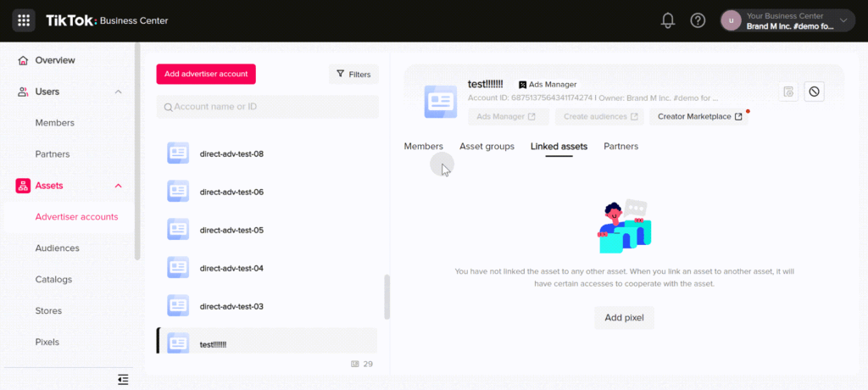Viewport: 868px width, 390px height.
Task: Expand the Business Center account dropdown
Action: pyautogui.click(x=843, y=20)
